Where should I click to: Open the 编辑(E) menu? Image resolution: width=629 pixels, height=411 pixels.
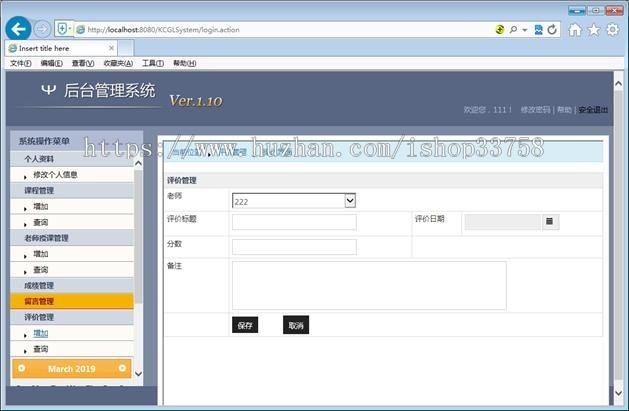tap(51, 63)
